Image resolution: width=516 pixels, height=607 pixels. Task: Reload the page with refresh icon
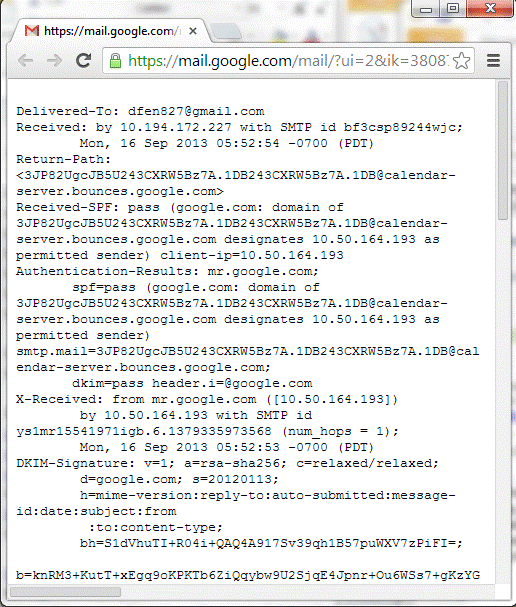83,60
